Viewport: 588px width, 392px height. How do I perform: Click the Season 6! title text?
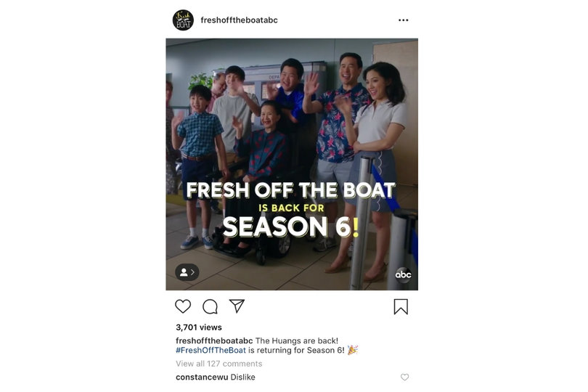click(291, 227)
